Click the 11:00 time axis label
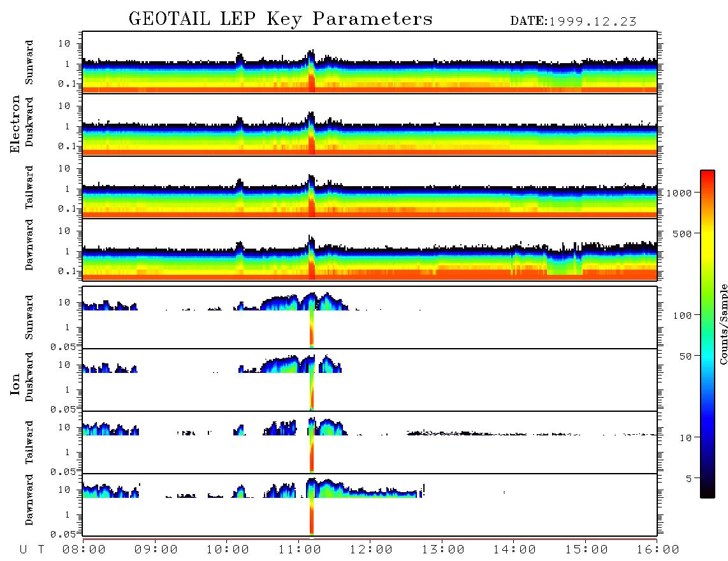This screenshot has height=561, width=728. [x=300, y=550]
